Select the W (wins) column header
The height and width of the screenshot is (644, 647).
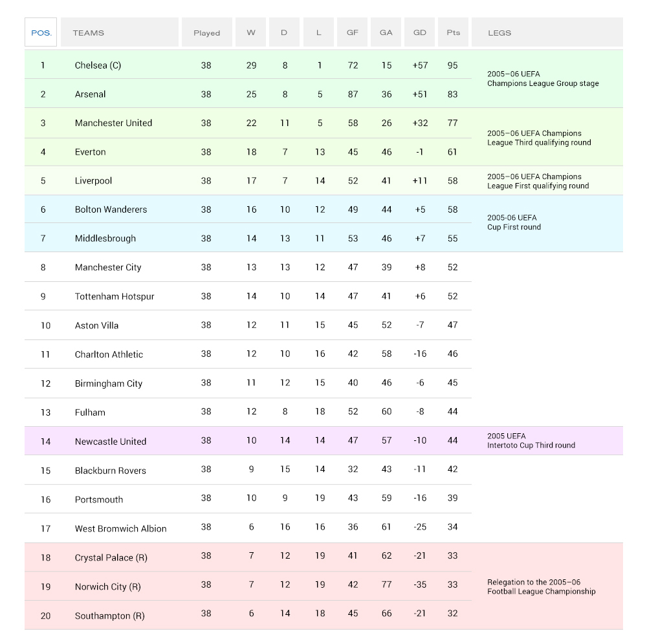(251, 32)
